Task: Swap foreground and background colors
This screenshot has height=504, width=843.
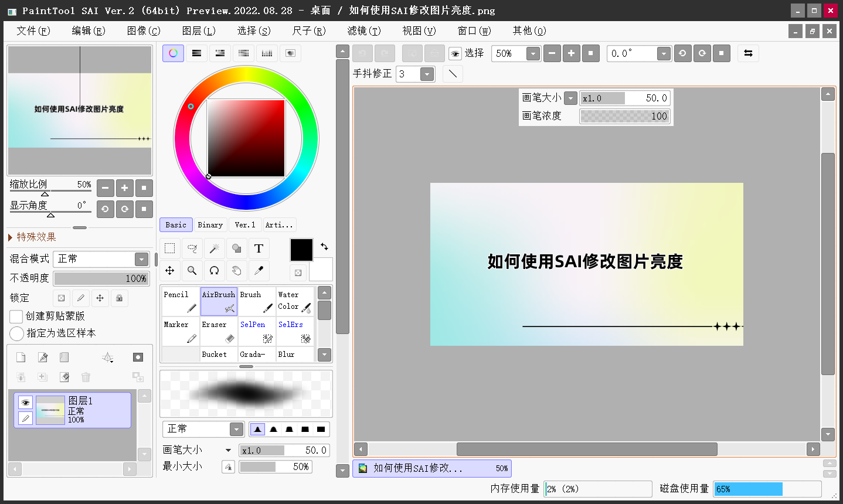Action: click(x=324, y=247)
